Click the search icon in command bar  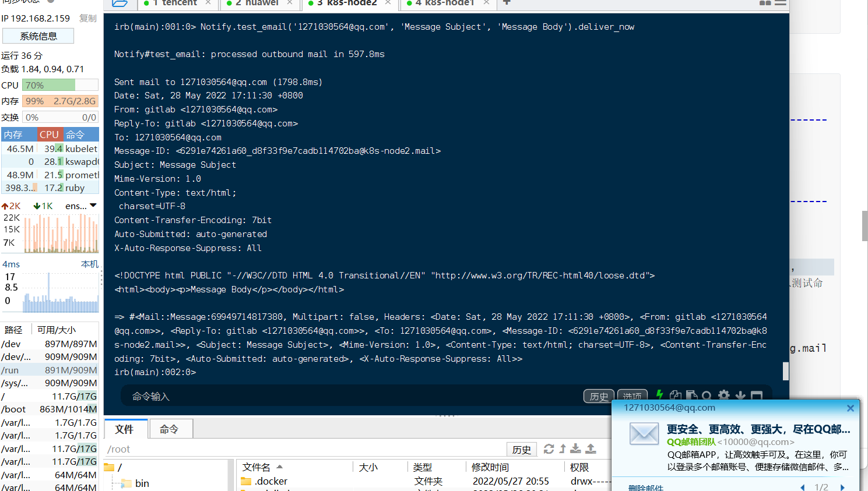click(707, 395)
